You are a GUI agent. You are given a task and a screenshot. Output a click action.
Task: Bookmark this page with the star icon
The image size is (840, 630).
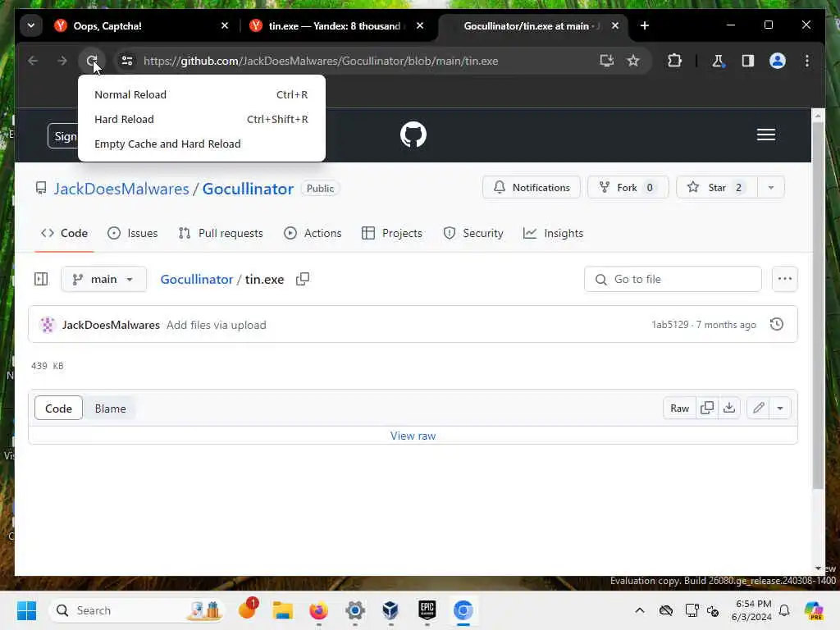633,61
